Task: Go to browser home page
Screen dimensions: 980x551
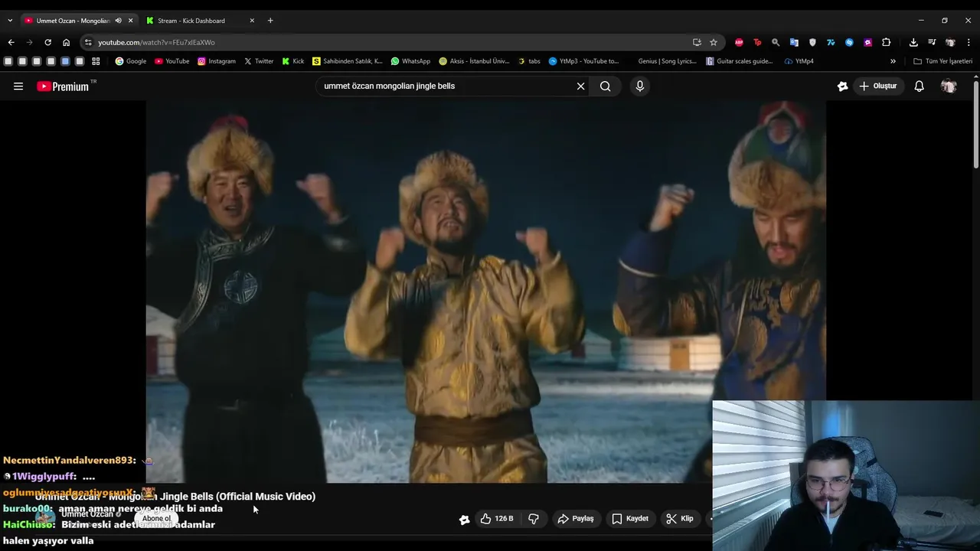Action: [x=66, y=42]
